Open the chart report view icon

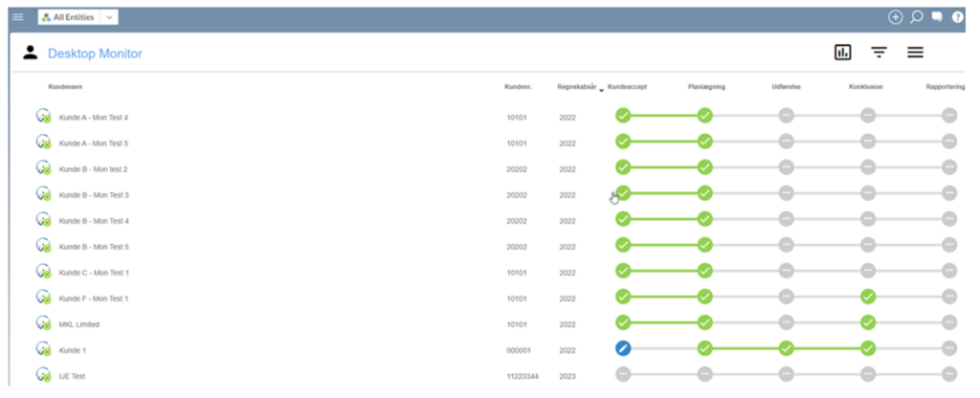tap(843, 53)
